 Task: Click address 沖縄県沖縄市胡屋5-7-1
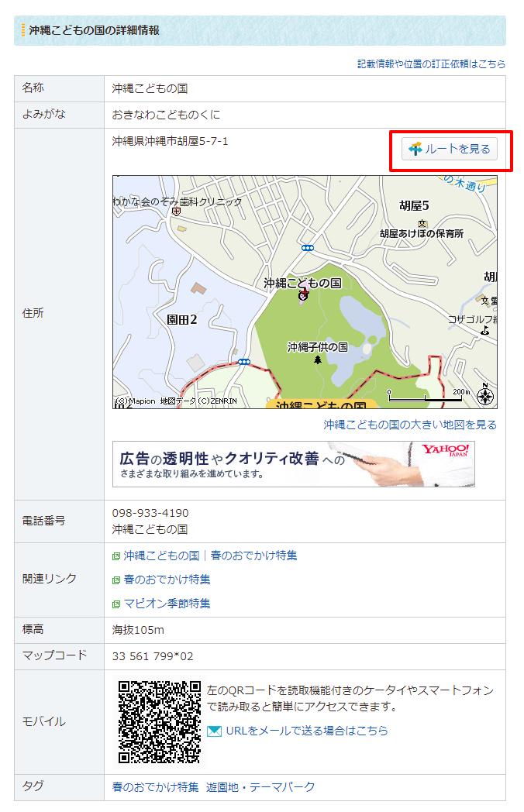(170, 141)
